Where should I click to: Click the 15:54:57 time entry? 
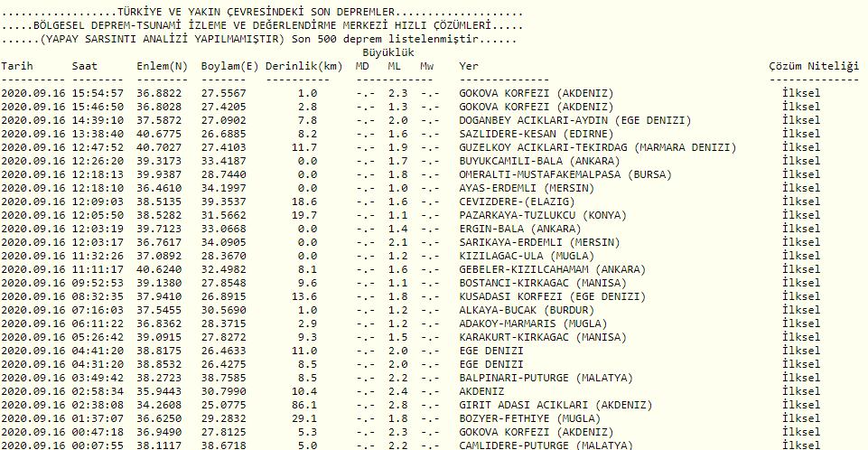pos(98,93)
